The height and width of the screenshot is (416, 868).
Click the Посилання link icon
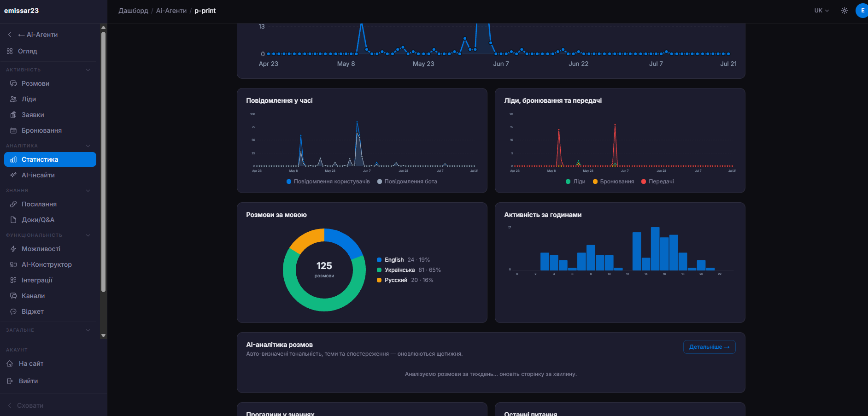point(13,204)
